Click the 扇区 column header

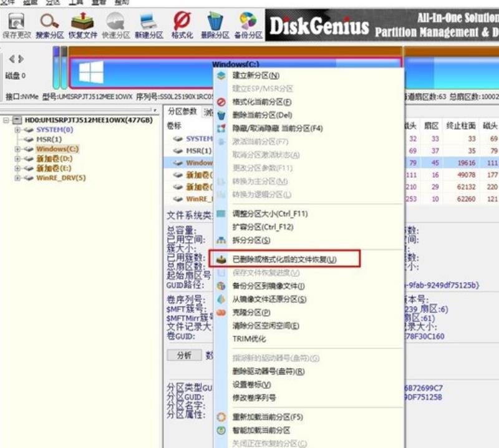coord(432,126)
